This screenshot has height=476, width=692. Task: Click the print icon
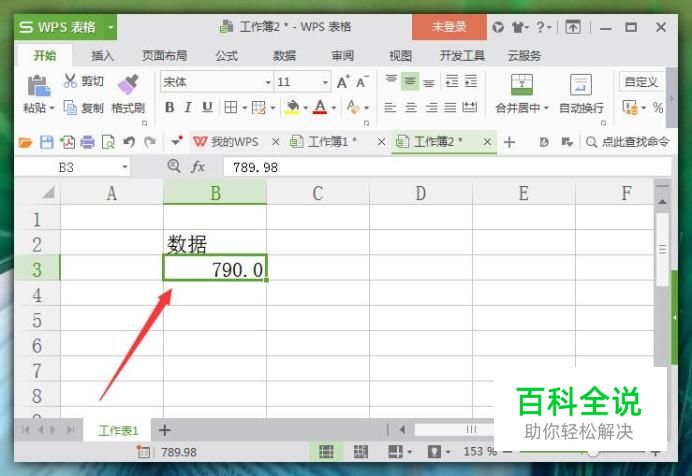pyautogui.click(x=88, y=142)
